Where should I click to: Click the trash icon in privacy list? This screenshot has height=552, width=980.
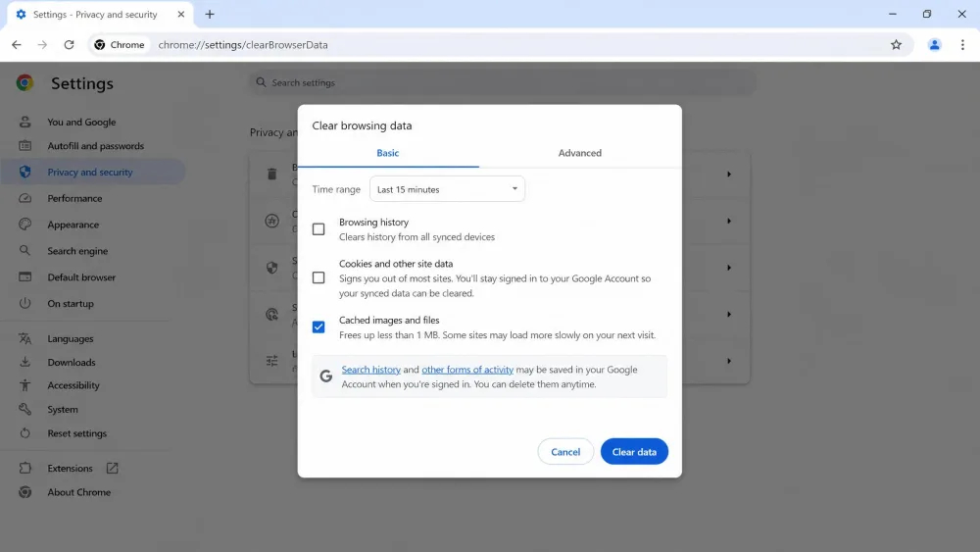click(x=271, y=174)
